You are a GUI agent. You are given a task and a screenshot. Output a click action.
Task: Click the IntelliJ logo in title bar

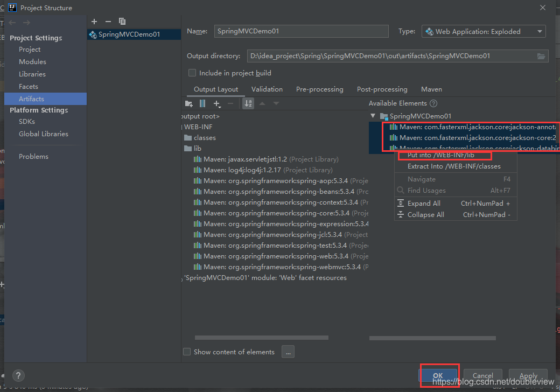pos(12,8)
